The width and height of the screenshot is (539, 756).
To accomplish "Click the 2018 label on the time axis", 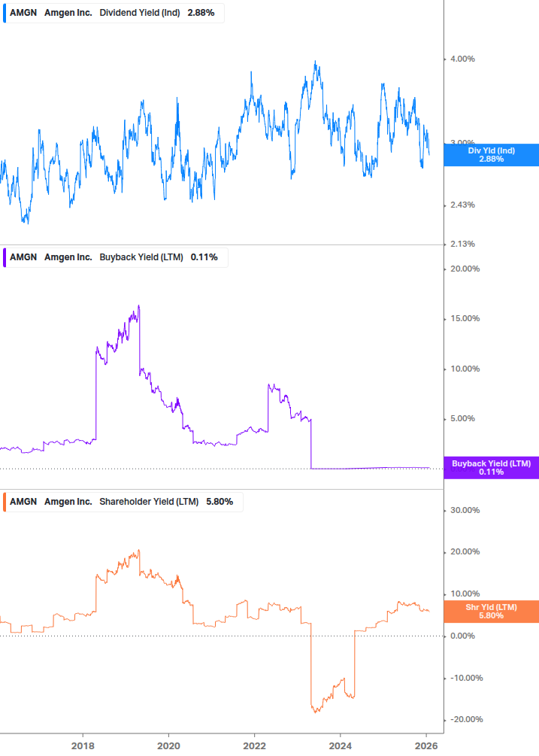I will (x=83, y=746).
